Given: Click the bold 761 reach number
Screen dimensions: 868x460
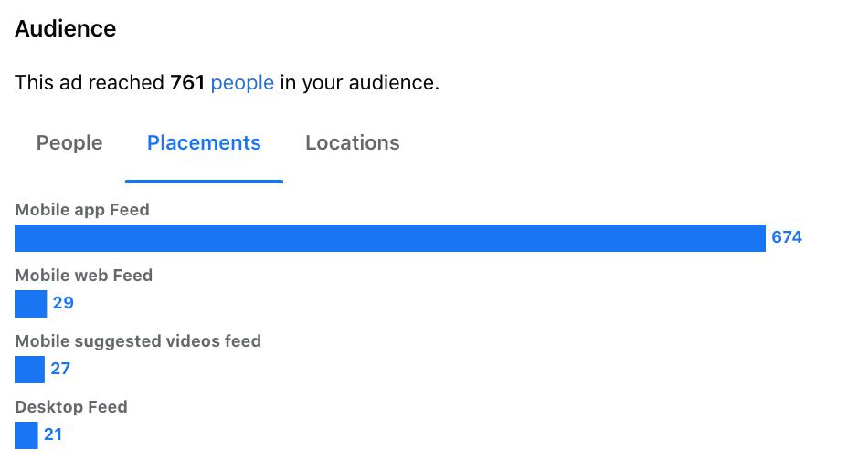Looking at the screenshot, I should (187, 83).
